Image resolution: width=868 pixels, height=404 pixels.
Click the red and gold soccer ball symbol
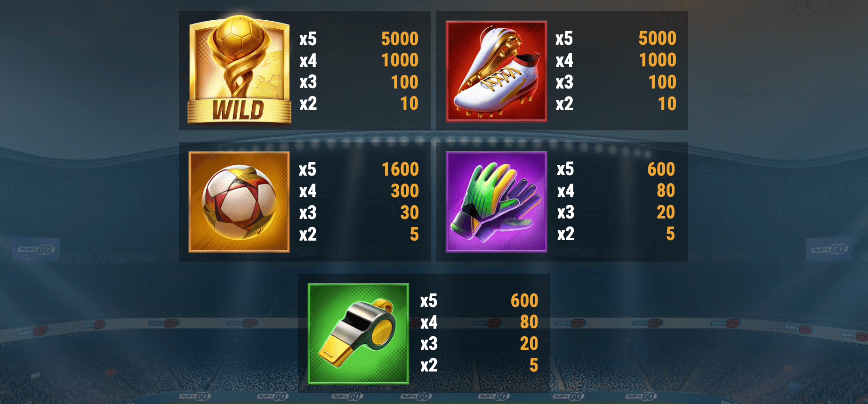(239, 202)
